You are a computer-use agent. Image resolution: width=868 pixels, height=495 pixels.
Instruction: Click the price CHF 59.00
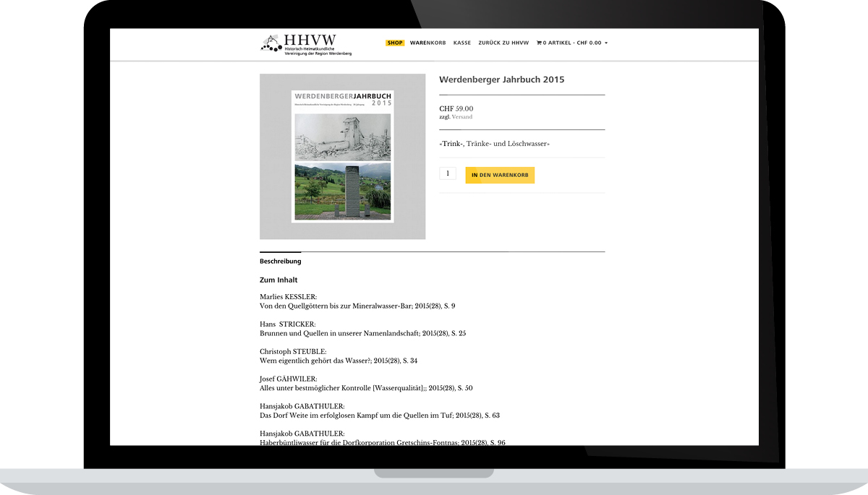[x=456, y=108]
